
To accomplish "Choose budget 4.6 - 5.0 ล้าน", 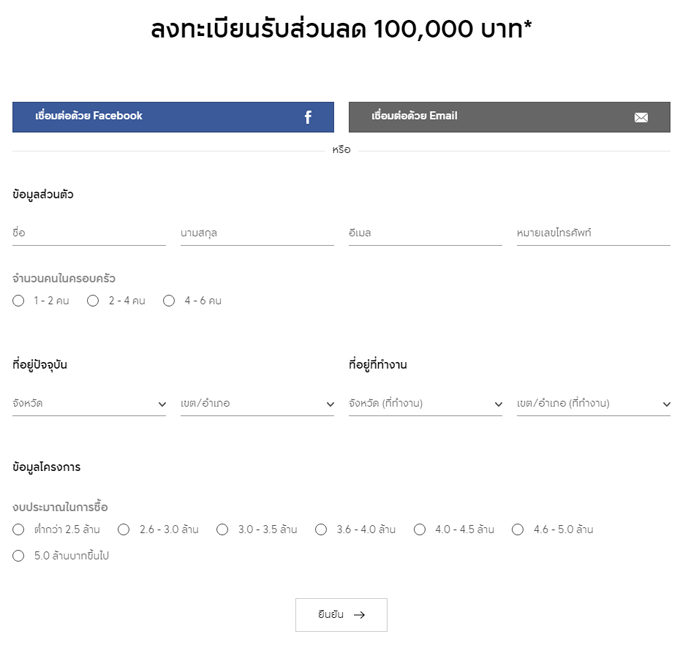I will pyautogui.click(x=518, y=529).
